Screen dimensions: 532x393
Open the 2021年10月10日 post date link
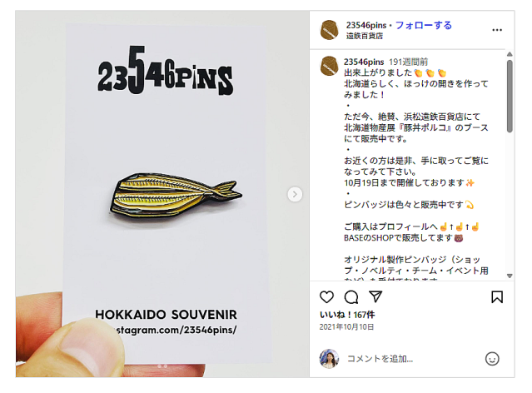click(346, 327)
